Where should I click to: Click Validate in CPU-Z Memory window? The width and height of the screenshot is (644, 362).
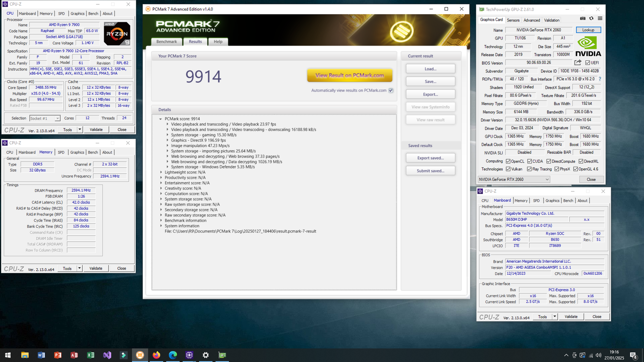pos(96,268)
